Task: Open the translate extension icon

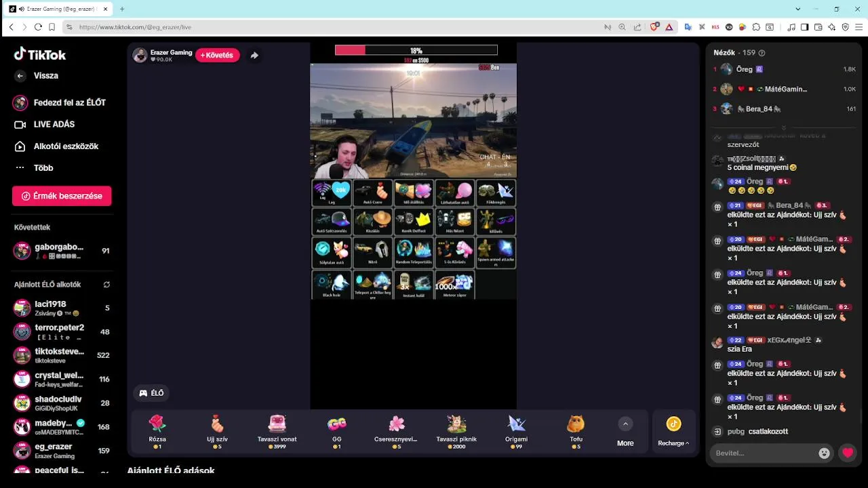Action: 688,27
